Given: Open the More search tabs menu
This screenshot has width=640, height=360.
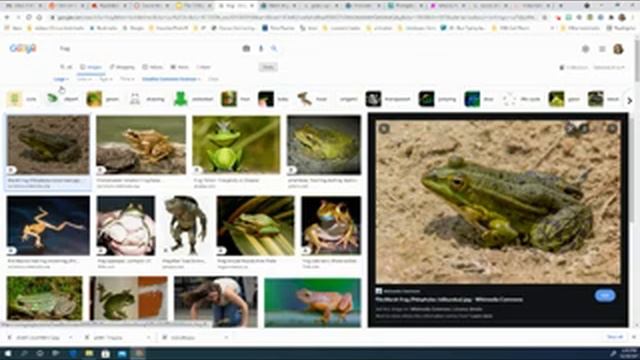Looking at the screenshot, I should 203,67.
